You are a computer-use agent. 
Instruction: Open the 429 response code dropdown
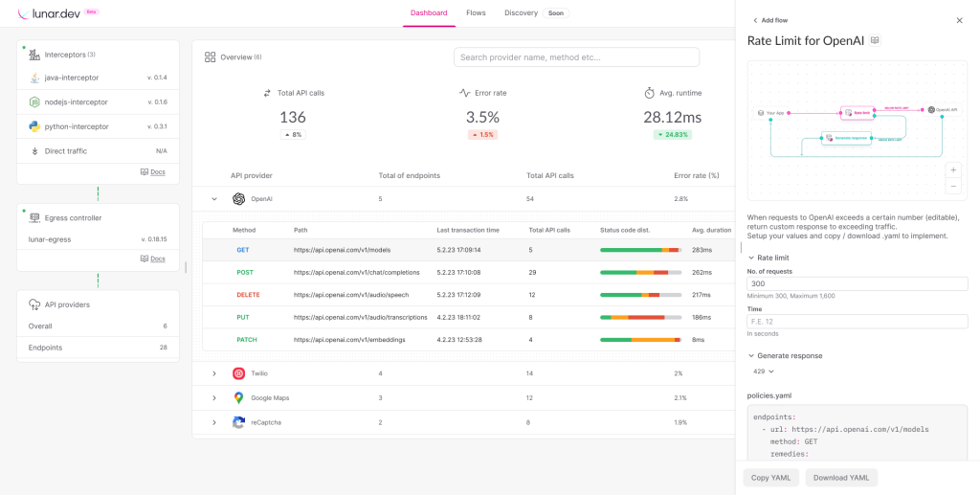(763, 371)
